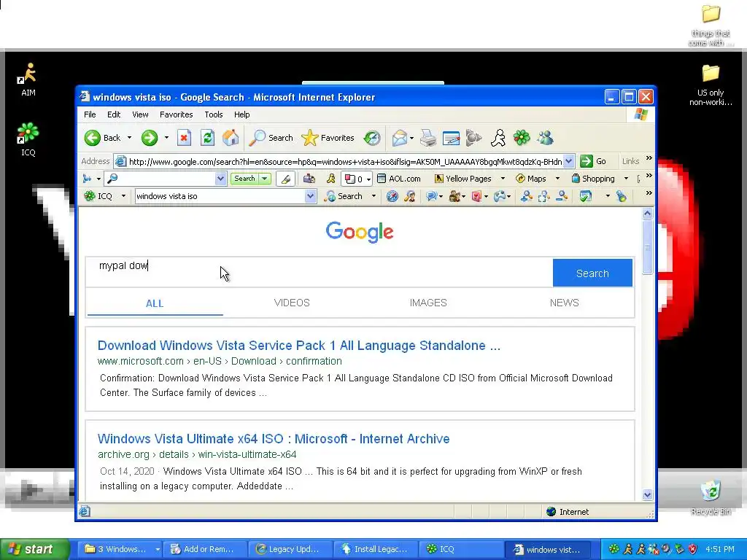
Task: Click the ICQ chat bubbles icon
Action: coord(432,196)
